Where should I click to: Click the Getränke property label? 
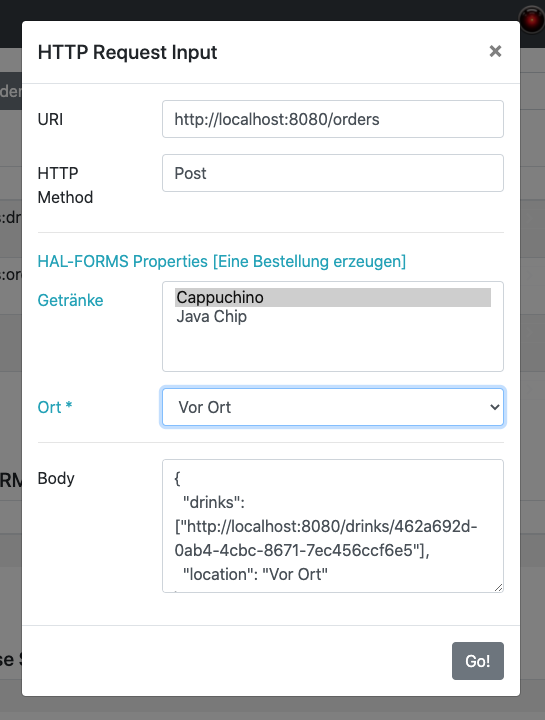pos(70,300)
